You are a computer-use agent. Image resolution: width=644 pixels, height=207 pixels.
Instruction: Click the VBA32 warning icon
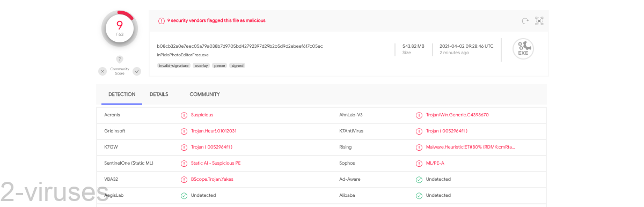[x=184, y=179]
